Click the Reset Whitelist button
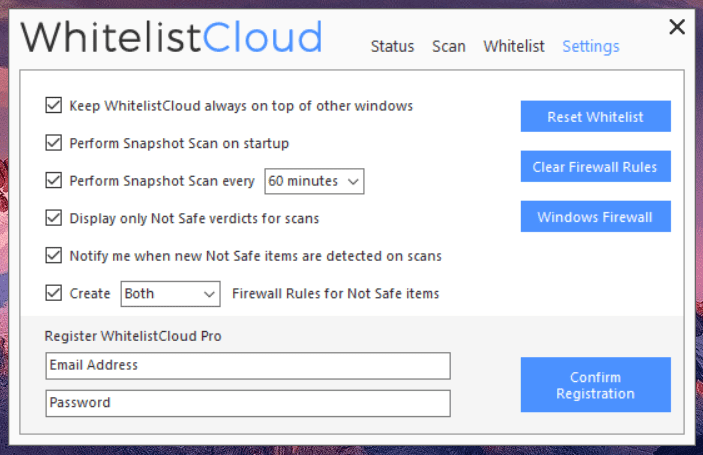 pos(595,117)
